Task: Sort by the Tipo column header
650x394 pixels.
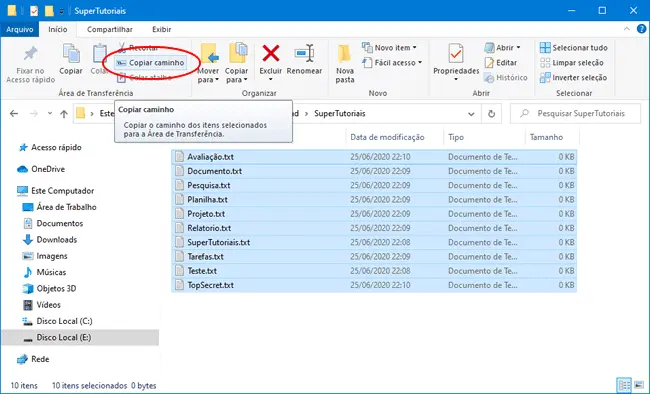Action: pyautogui.click(x=456, y=137)
